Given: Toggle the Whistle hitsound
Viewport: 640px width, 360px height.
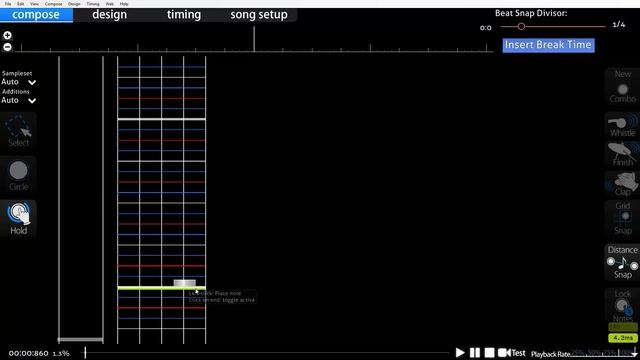Looking at the screenshot, I should [x=622, y=125].
